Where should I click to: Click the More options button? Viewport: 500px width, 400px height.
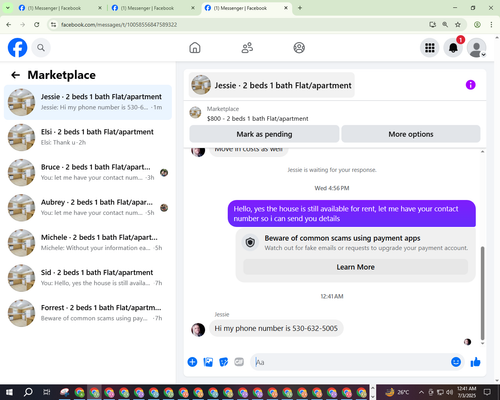411,134
